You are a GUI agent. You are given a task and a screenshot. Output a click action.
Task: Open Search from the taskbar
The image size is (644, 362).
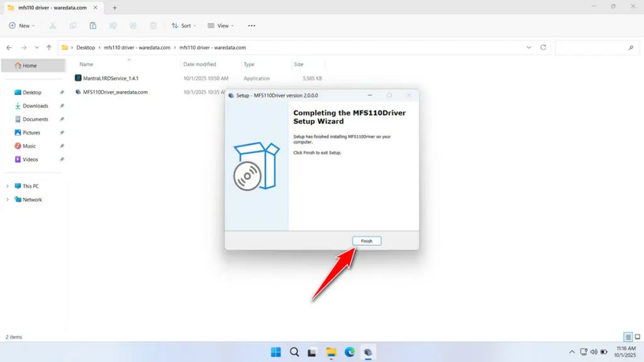pyautogui.click(x=294, y=352)
